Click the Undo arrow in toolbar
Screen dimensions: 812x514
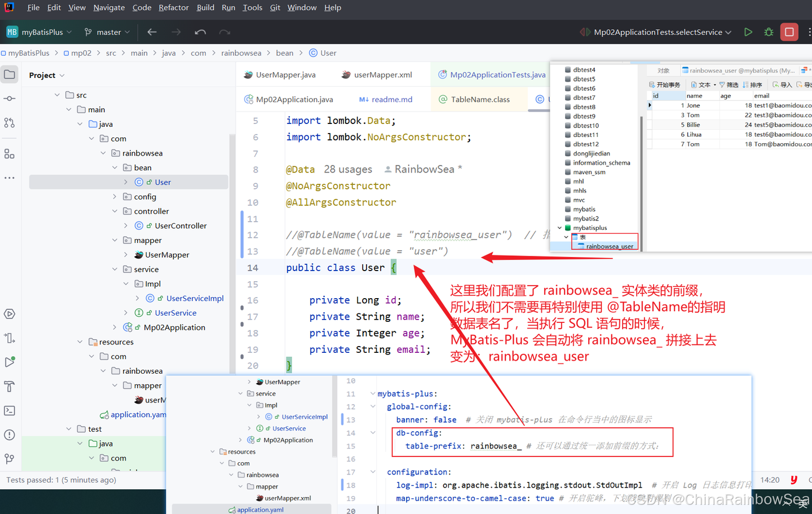tap(200, 32)
